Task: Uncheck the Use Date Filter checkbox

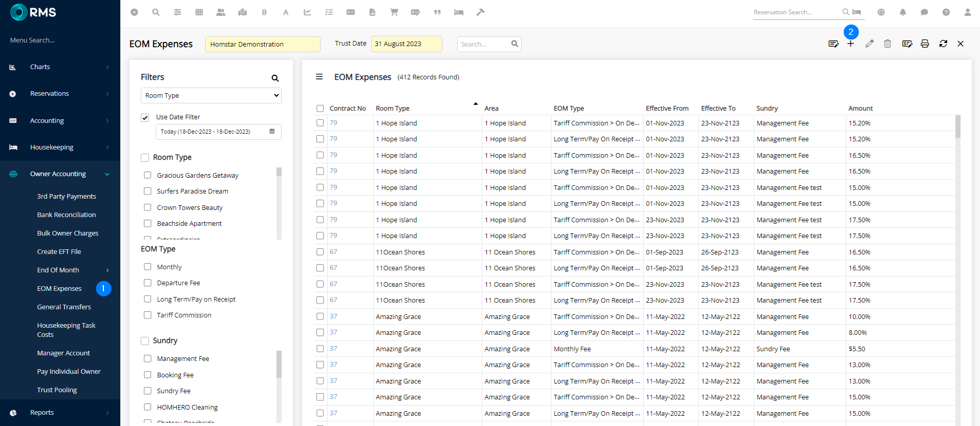Action: (145, 118)
